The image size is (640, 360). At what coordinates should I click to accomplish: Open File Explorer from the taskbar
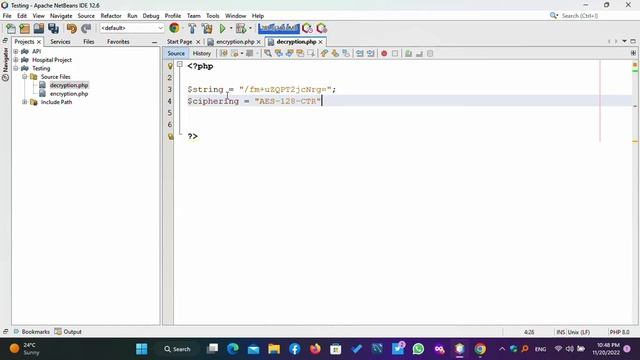274,349
